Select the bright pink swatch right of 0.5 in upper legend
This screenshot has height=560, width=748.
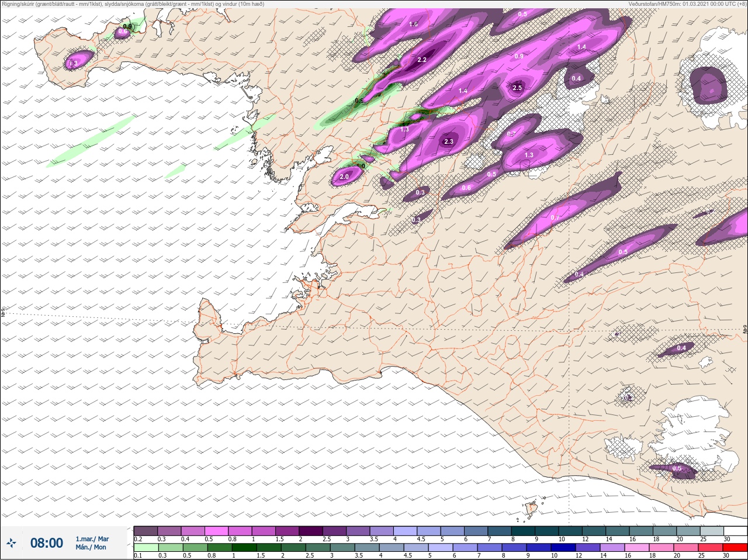[x=217, y=531]
